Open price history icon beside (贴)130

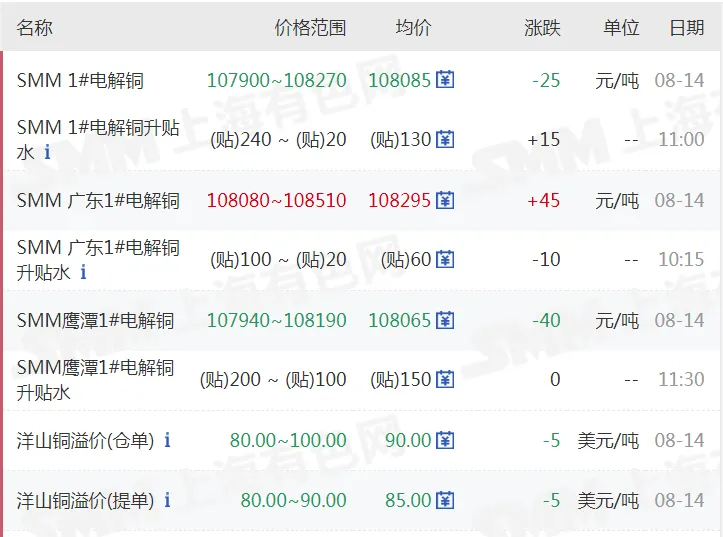445,139
